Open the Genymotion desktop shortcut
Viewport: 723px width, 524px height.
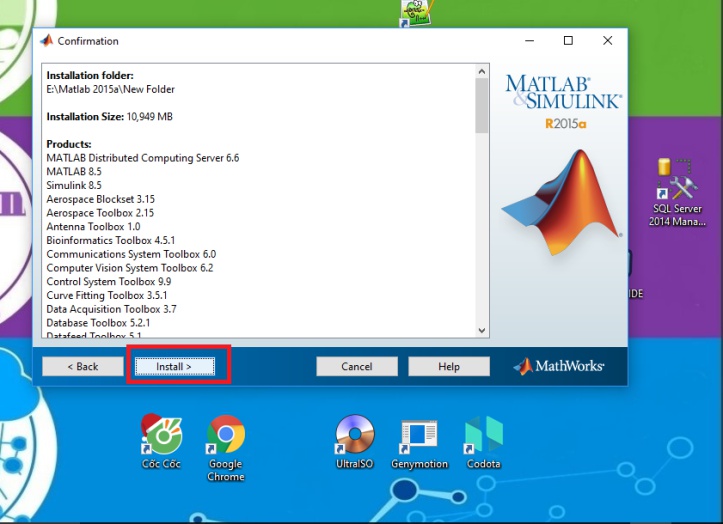click(x=419, y=444)
